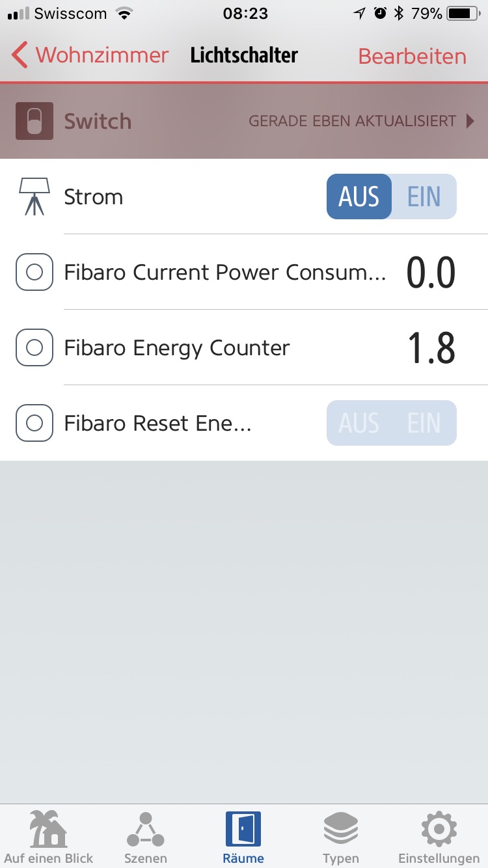Tap icon next to Fibaro Current Power Consumption
Image resolution: width=488 pixels, height=868 pixels.
point(34,272)
